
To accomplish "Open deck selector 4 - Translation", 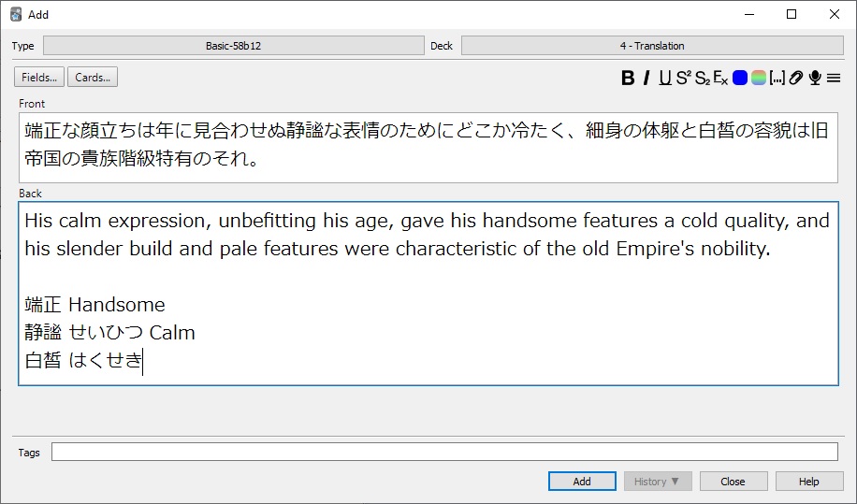I will [x=651, y=46].
